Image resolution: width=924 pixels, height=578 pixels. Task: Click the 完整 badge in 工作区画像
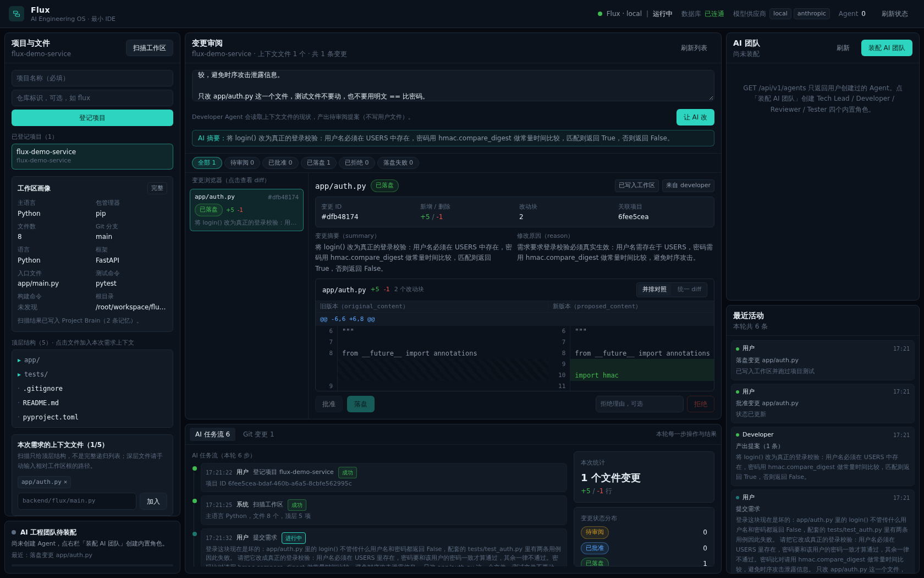(x=157, y=188)
